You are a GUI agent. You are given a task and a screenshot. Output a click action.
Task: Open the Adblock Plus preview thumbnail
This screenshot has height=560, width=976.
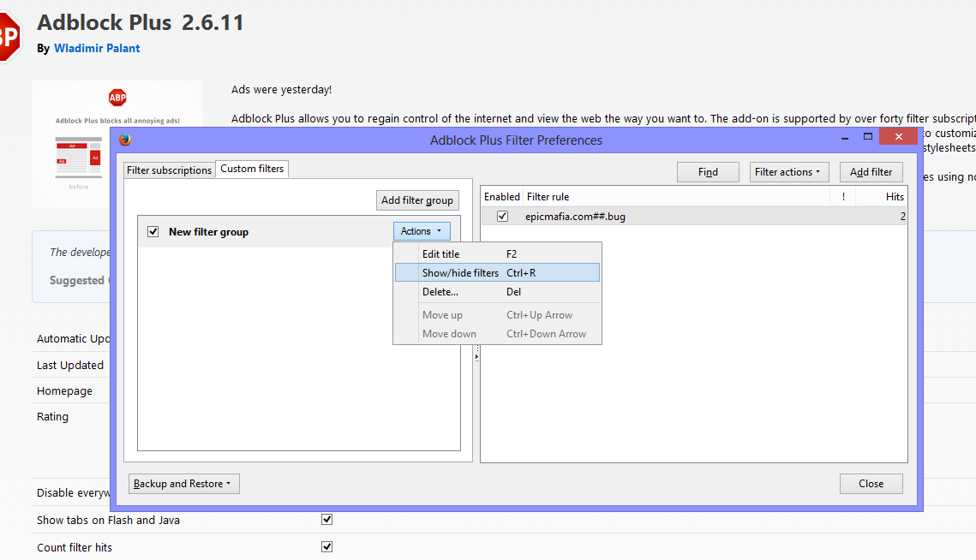[117, 144]
